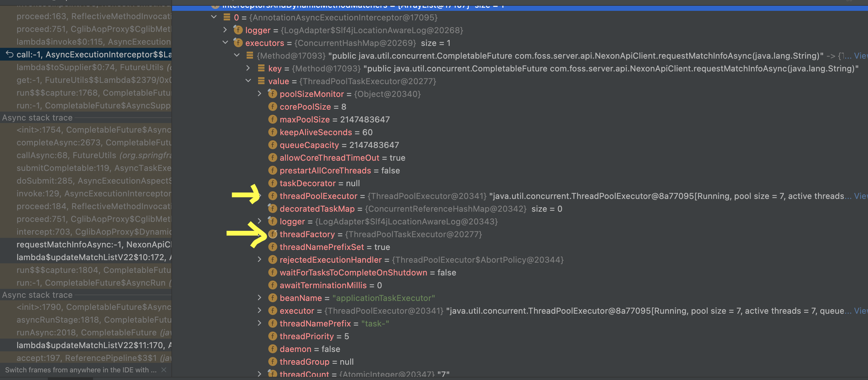
Task: Expand the threadPoolExecutor node
Action: pos(259,196)
